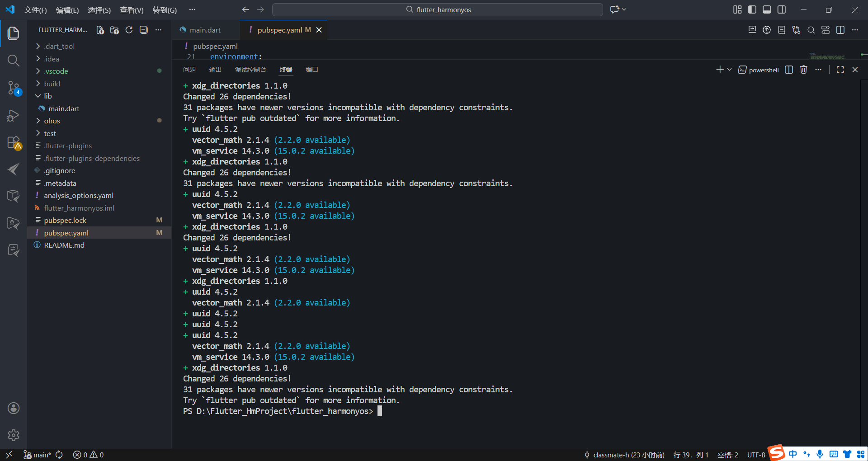
Task: Maximize the terminal panel size
Action: click(840, 70)
